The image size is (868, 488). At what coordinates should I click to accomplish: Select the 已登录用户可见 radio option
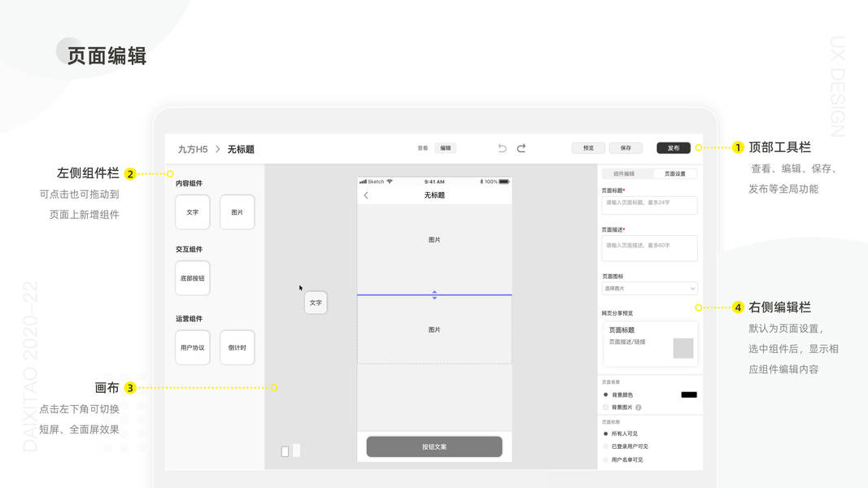(x=605, y=447)
